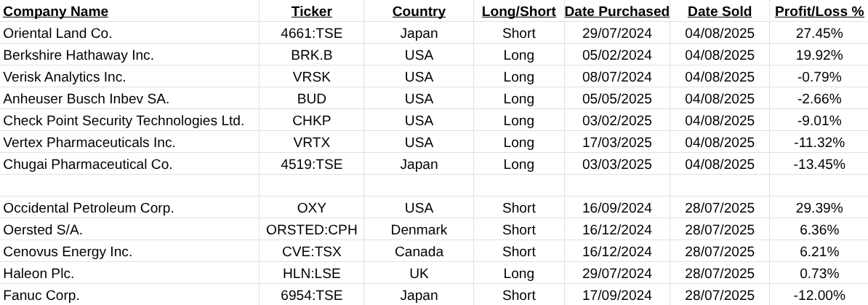
Task: Click the Anheuser Busch Inbev SA. cell
Action: click(x=87, y=99)
